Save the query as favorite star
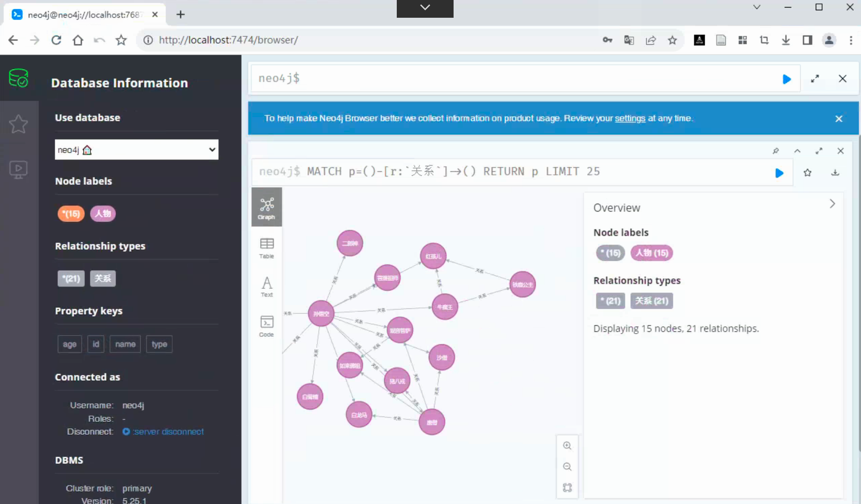The image size is (861, 504). pos(807,173)
